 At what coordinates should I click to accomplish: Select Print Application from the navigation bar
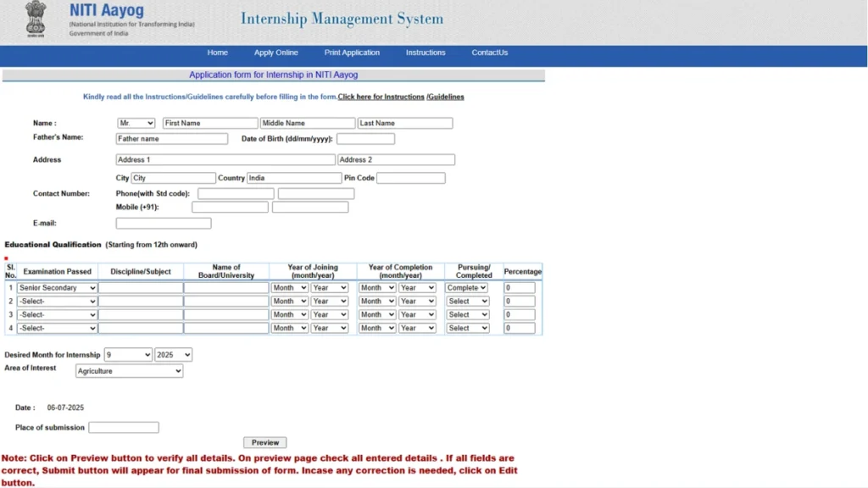(352, 52)
